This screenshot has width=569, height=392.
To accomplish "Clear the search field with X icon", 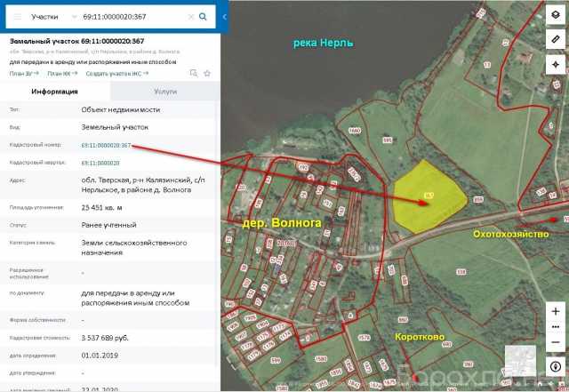I will [x=191, y=17].
